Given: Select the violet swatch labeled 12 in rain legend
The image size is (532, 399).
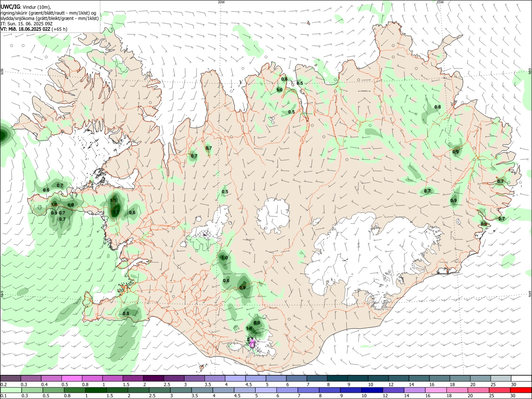Looking at the screenshot, I should point(394,390).
